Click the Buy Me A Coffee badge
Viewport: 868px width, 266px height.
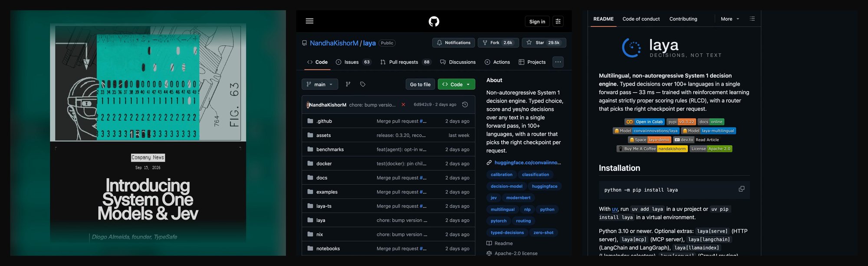652,149
